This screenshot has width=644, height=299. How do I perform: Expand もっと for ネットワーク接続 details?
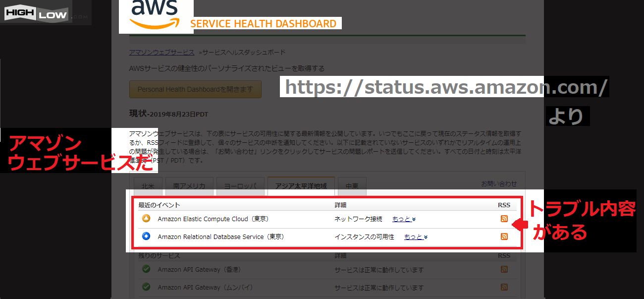coord(404,219)
